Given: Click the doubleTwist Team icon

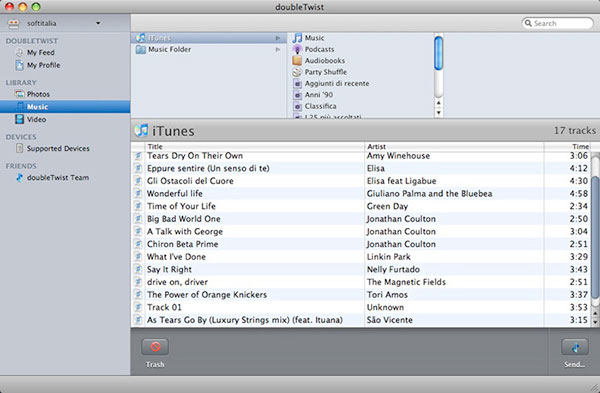Looking at the screenshot, I should point(20,178).
